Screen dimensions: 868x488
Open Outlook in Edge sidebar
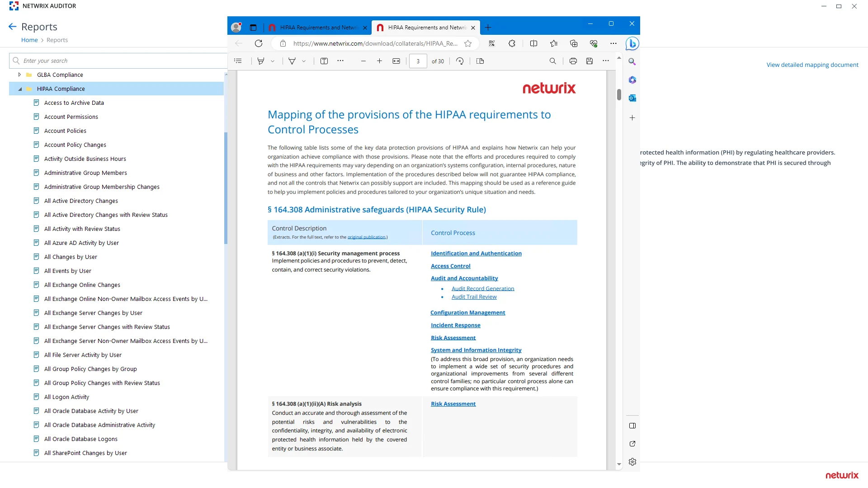click(632, 98)
